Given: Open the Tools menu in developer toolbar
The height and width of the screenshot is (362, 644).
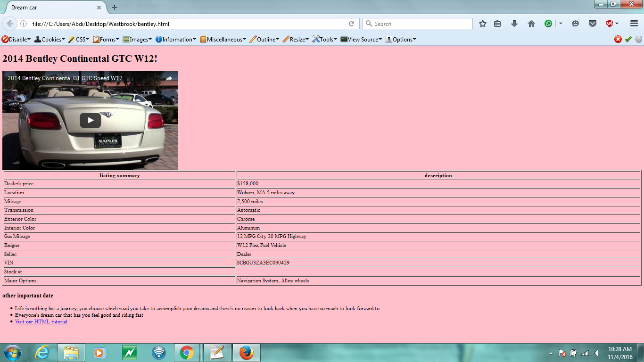Looking at the screenshot, I should 325,40.
